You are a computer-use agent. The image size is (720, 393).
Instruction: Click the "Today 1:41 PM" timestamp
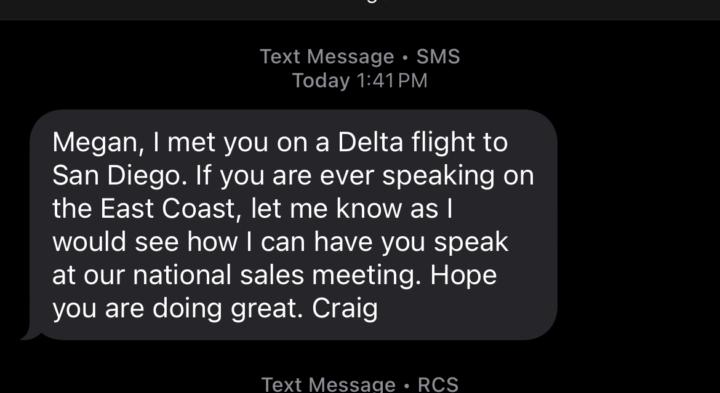point(360,81)
